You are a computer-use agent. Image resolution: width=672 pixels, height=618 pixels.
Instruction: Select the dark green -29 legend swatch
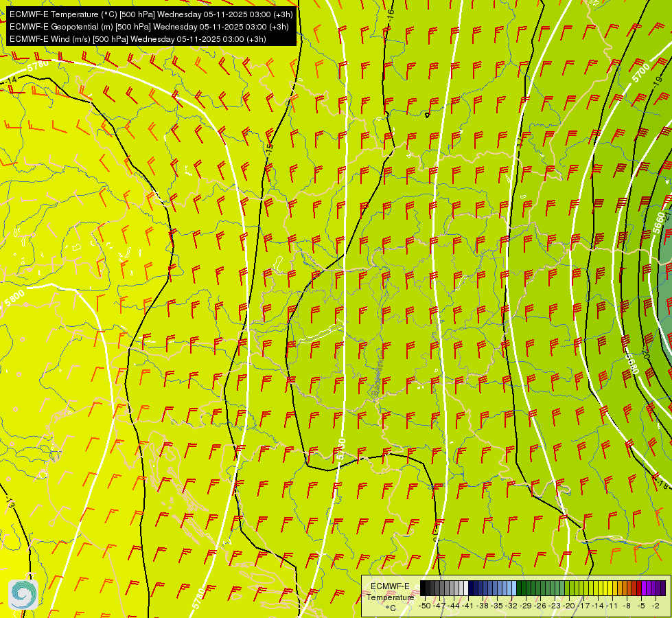[529, 588]
